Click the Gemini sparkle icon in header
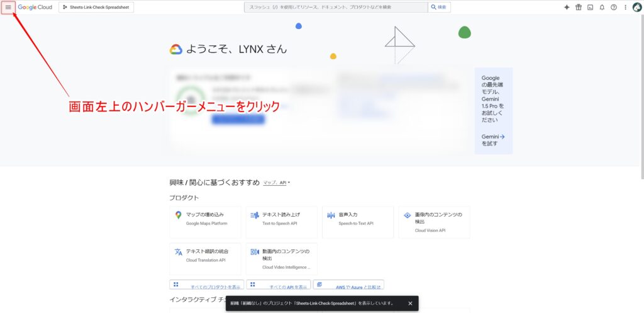The image size is (644, 313). [567, 8]
